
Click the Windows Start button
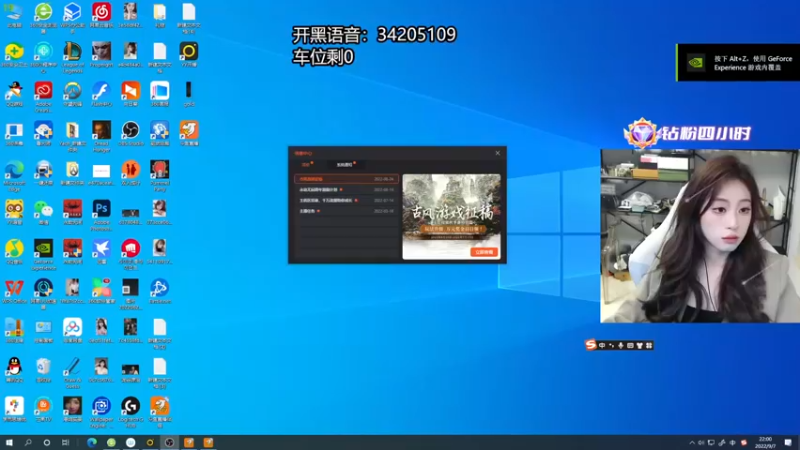pyautogui.click(x=9, y=442)
